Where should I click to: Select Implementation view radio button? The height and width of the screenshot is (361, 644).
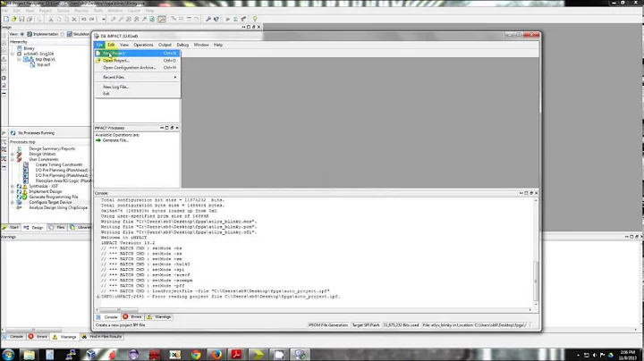(22, 34)
